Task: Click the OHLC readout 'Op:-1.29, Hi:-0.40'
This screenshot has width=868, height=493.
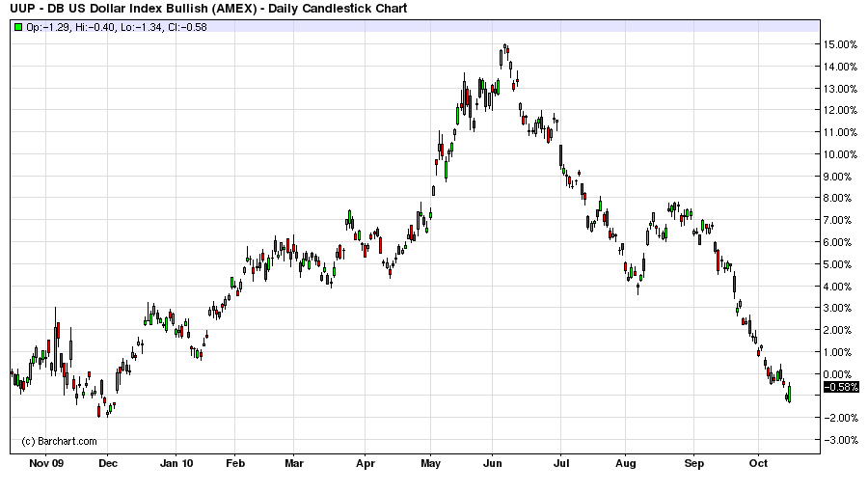Action: point(71,27)
